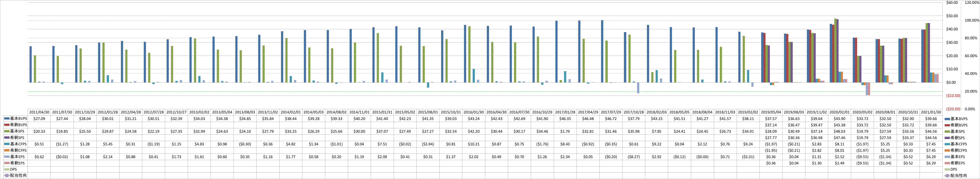Select the 配当性向 line entry in the right legend
980x179 pixels.
click(x=956, y=175)
